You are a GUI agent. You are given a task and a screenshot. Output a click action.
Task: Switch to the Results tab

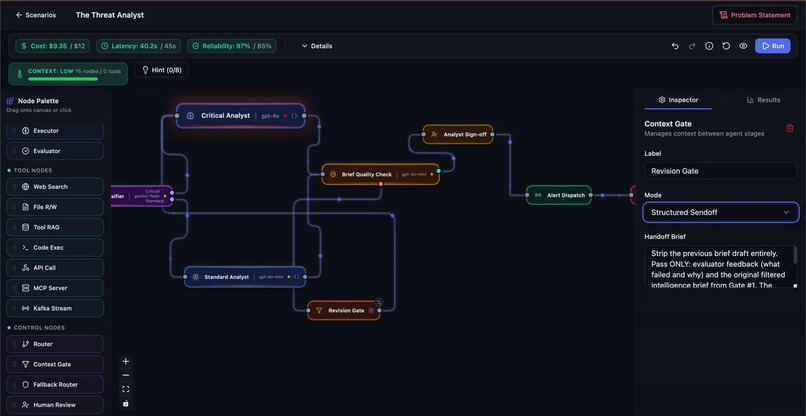pos(763,100)
